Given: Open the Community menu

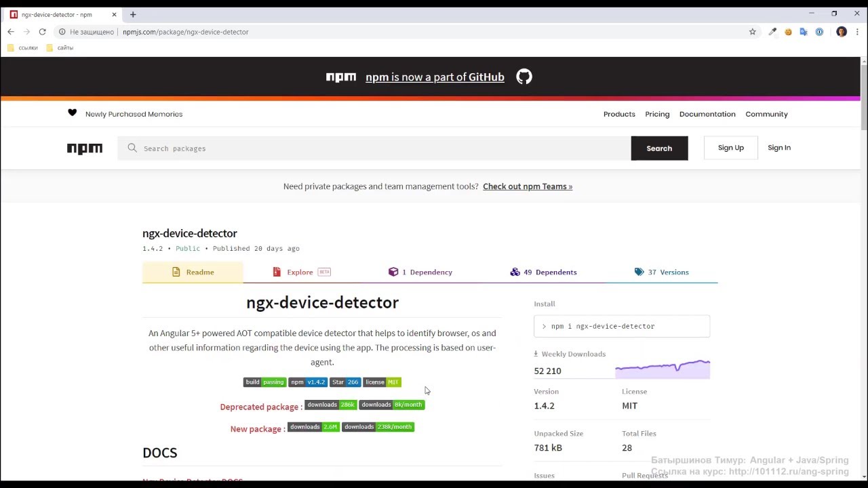Looking at the screenshot, I should (766, 114).
